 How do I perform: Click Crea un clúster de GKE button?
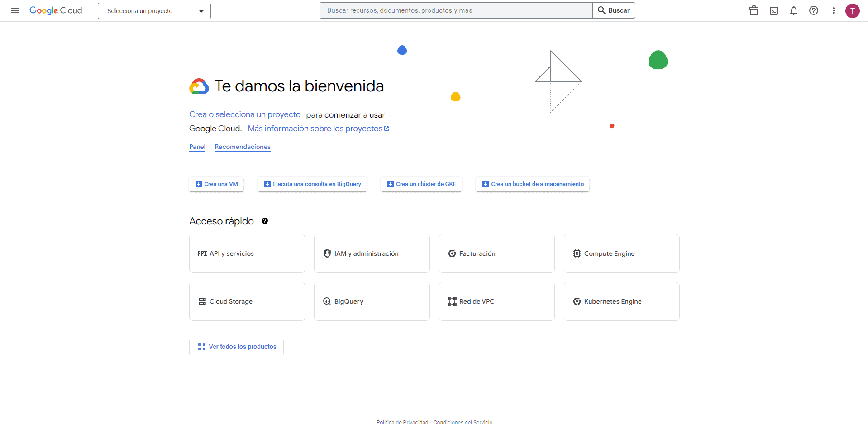point(421,184)
